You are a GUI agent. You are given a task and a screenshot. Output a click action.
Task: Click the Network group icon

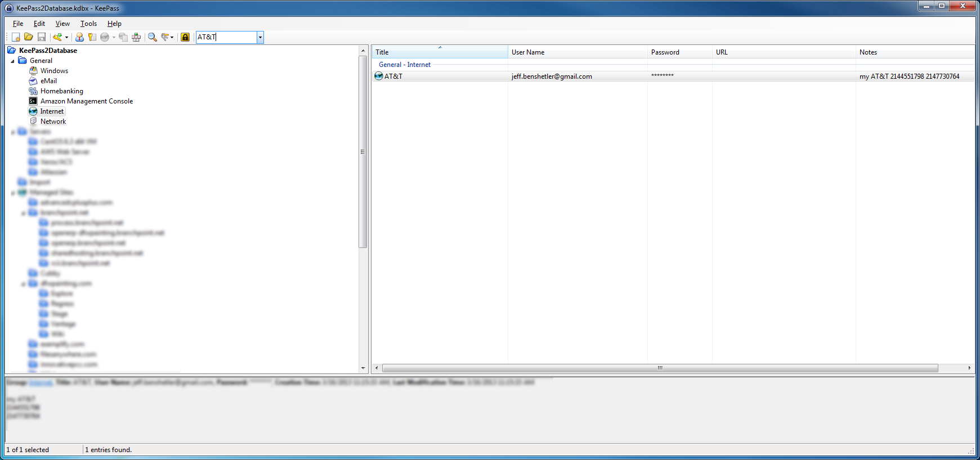[x=33, y=121]
